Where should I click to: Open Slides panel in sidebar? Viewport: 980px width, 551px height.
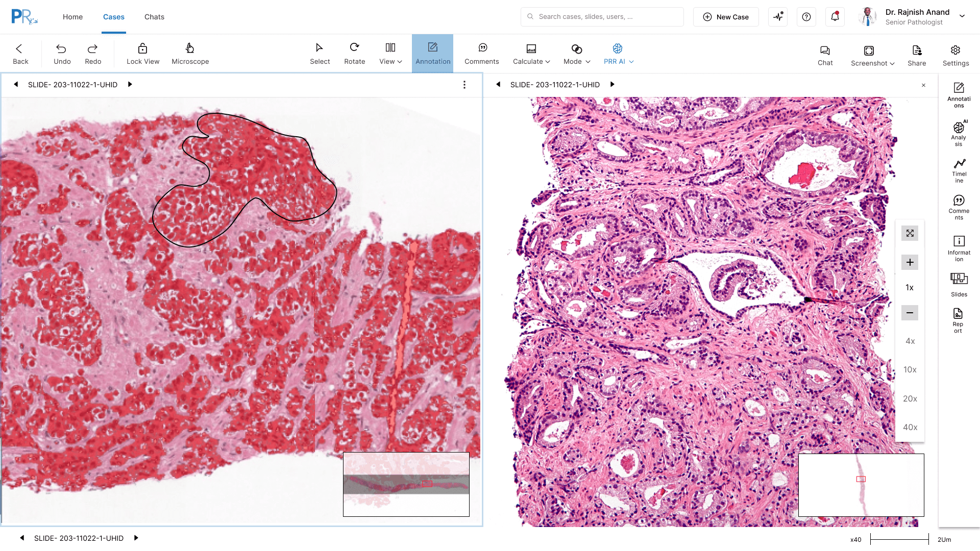(959, 285)
